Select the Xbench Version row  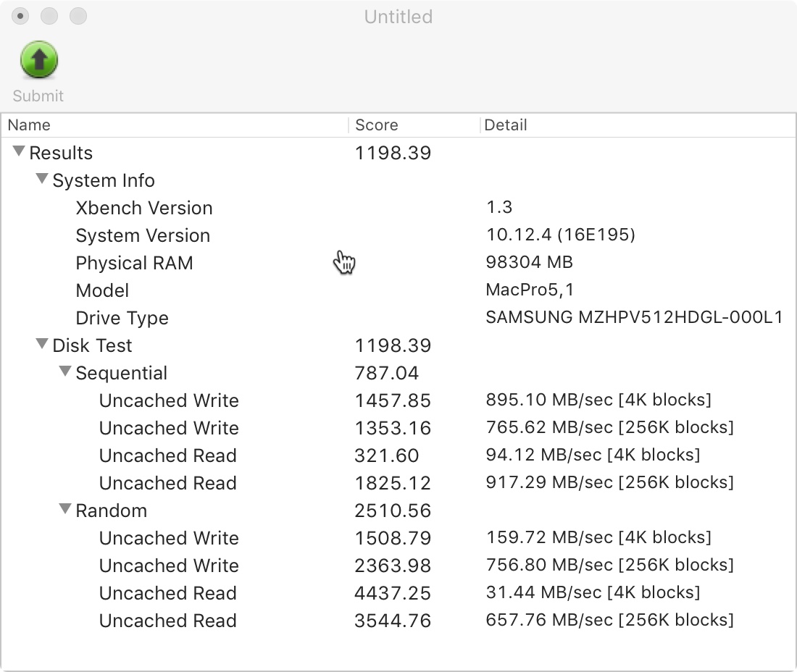(144, 208)
